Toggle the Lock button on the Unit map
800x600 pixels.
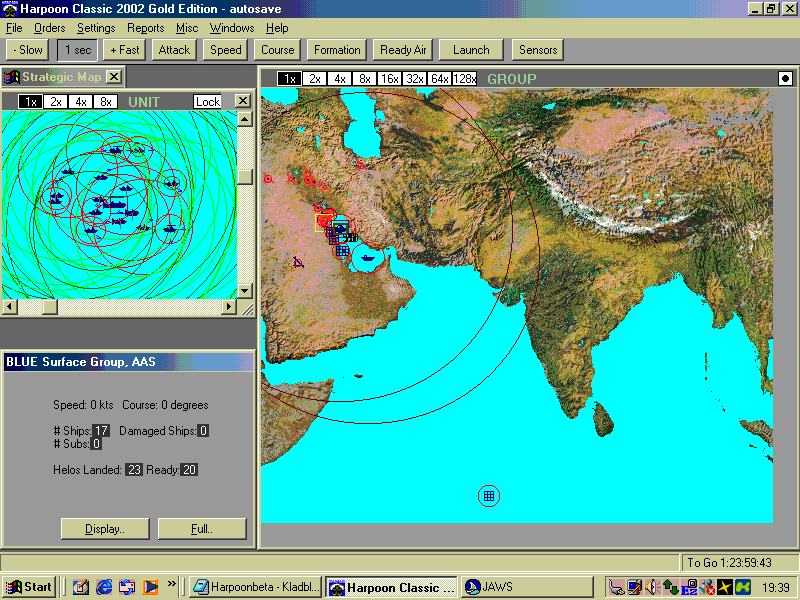pyautogui.click(x=208, y=102)
